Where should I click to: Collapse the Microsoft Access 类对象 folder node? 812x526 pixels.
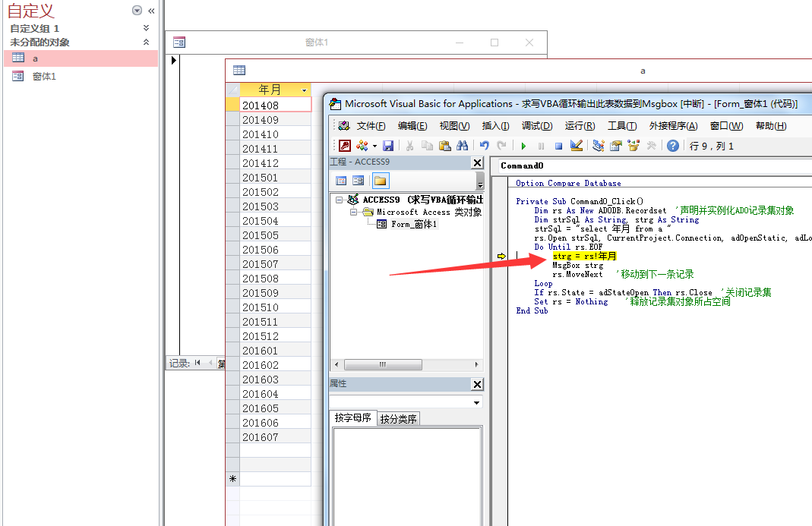pyautogui.click(x=353, y=212)
